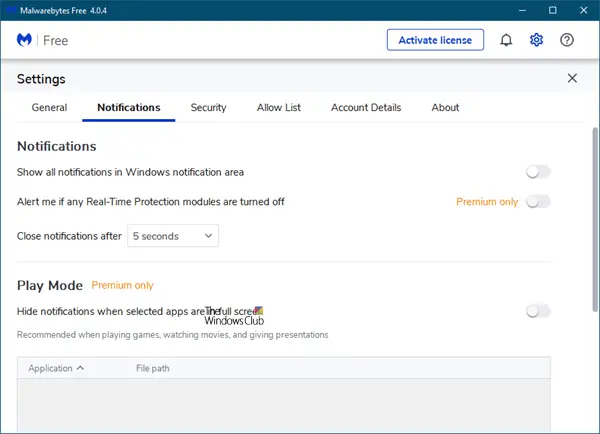This screenshot has width=600, height=434.
Task: Toggle Show all notifications in Windows area
Action: [538, 172]
